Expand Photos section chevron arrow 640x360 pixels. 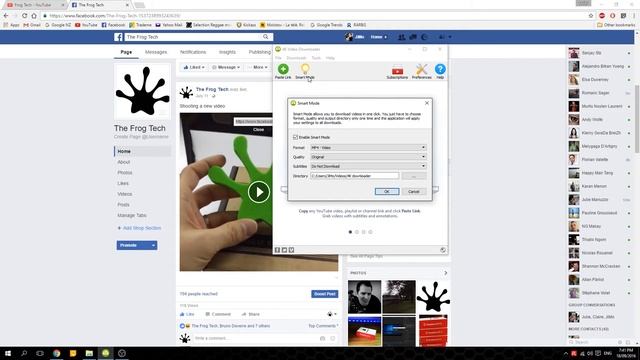tap(445, 273)
